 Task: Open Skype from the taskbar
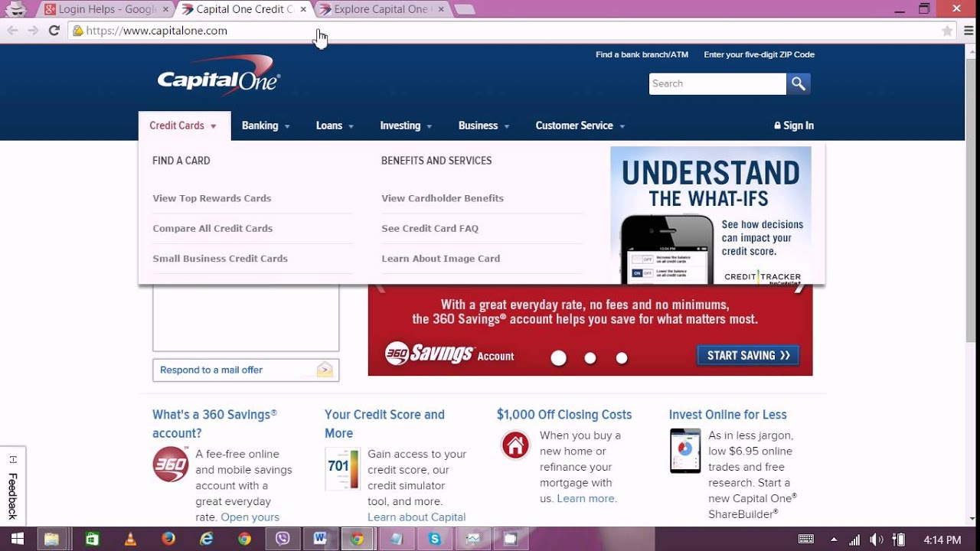[x=435, y=539]
